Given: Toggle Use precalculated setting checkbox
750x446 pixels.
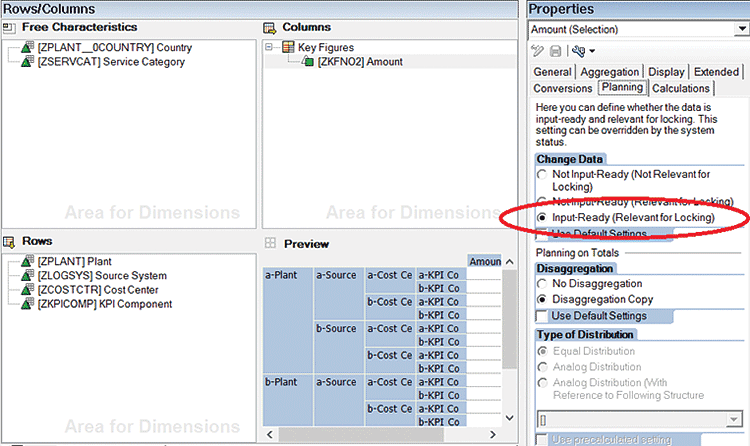Looking at the screenshot, I should click(542, 439).
